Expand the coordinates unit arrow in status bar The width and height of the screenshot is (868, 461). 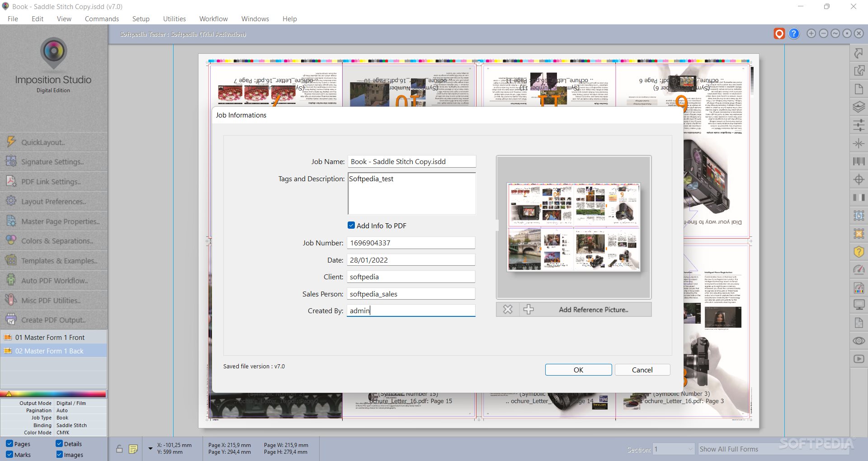point(150,449)
